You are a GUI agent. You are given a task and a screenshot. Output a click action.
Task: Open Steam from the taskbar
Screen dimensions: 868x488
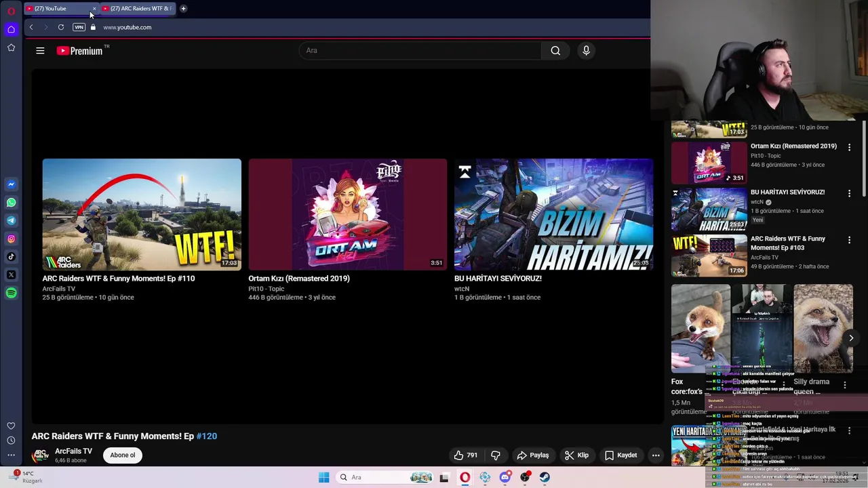coord(545,477)
